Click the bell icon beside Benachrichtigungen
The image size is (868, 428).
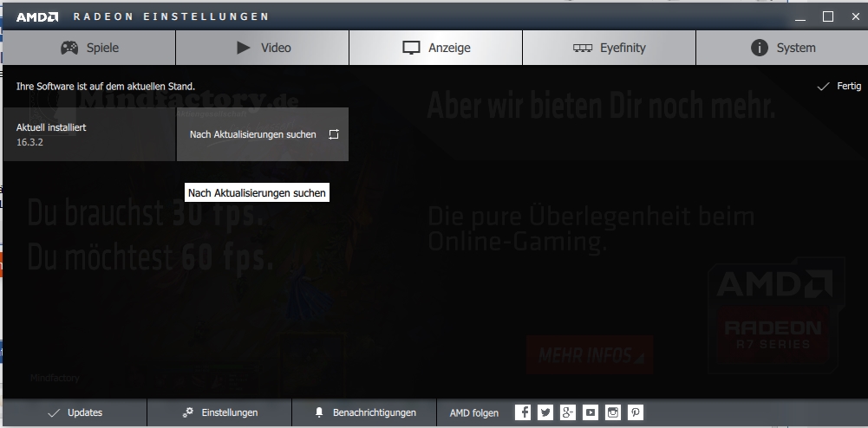(x=319, y=412)
